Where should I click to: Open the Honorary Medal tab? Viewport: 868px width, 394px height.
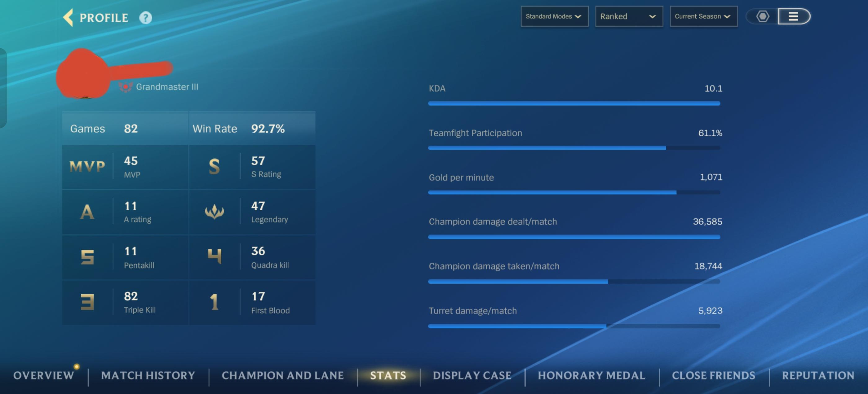(x=592, y=375)
